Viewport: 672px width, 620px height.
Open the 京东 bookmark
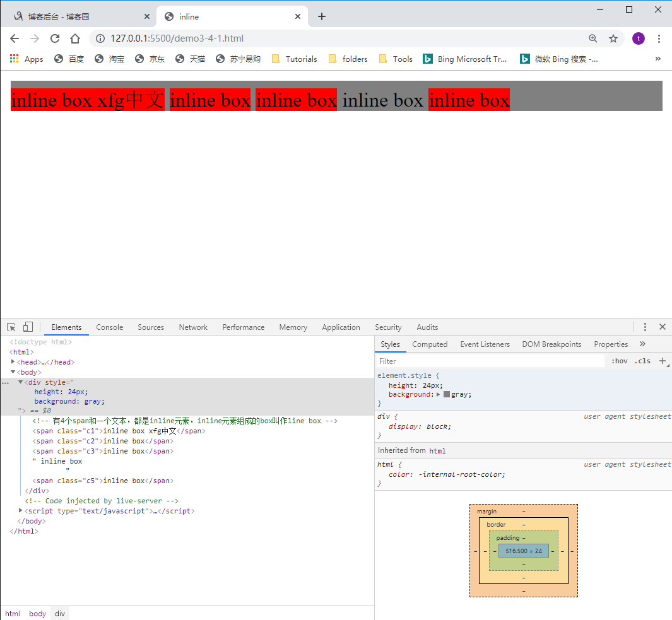pyautogui.click(x=150, y=59)
